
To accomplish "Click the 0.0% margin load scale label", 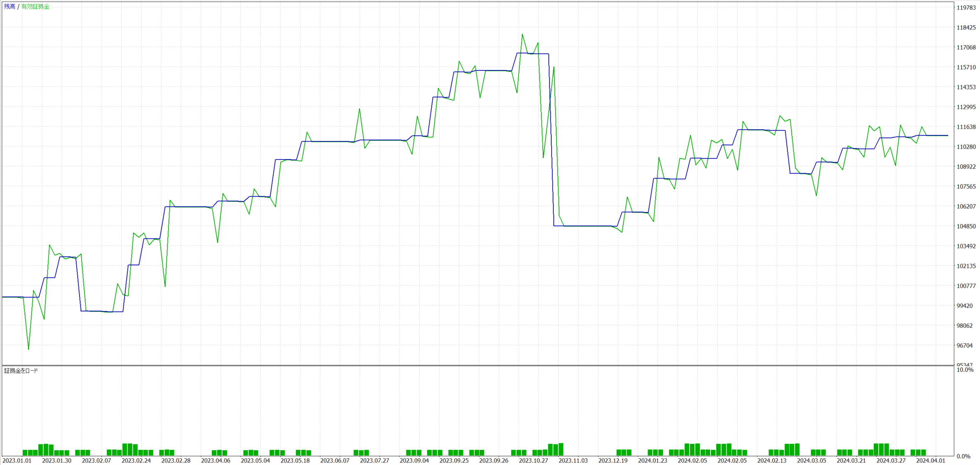I will [964, 456].
